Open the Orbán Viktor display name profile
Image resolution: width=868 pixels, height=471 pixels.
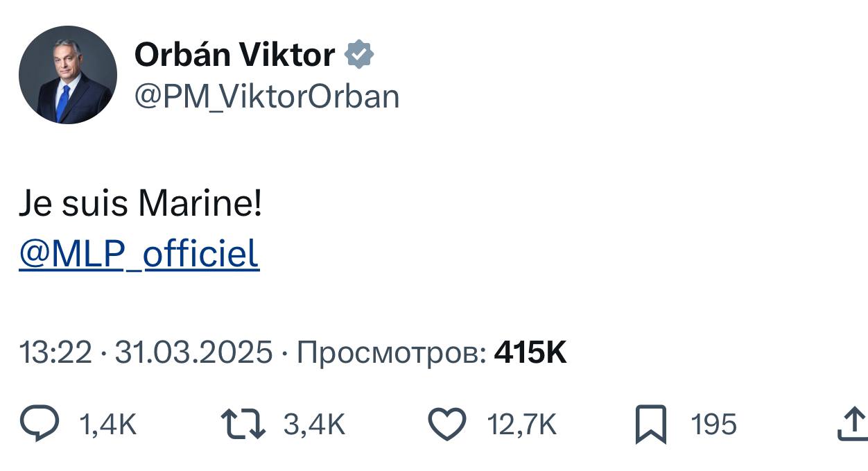click(234, 55)
